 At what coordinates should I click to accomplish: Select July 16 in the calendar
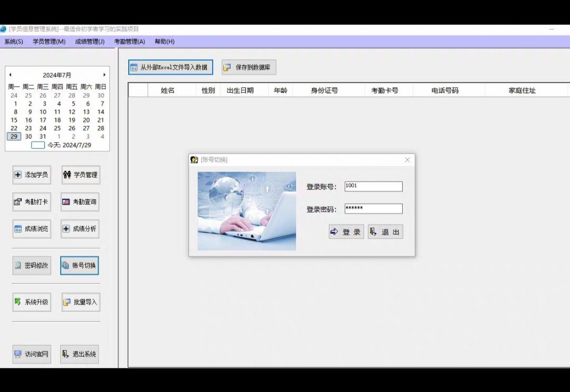pyautogui.click(x=28, y=120)
